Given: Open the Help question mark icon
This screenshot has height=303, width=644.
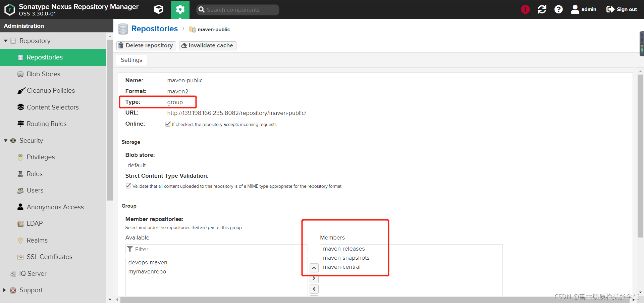Looking at the screenshot, I should [558, 9].
